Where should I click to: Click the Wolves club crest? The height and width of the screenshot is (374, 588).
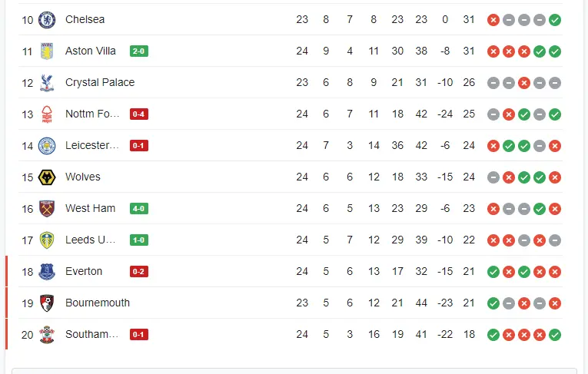(x=47, y=177)
